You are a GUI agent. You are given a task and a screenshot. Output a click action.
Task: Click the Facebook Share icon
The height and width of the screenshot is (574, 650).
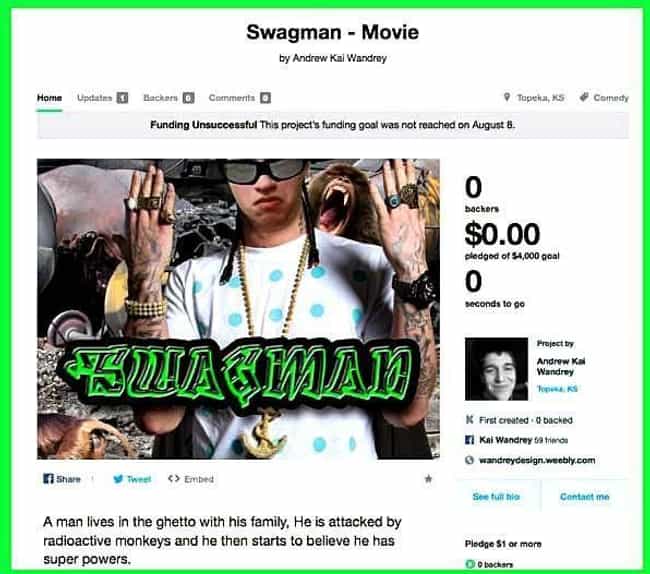point(48,479)
